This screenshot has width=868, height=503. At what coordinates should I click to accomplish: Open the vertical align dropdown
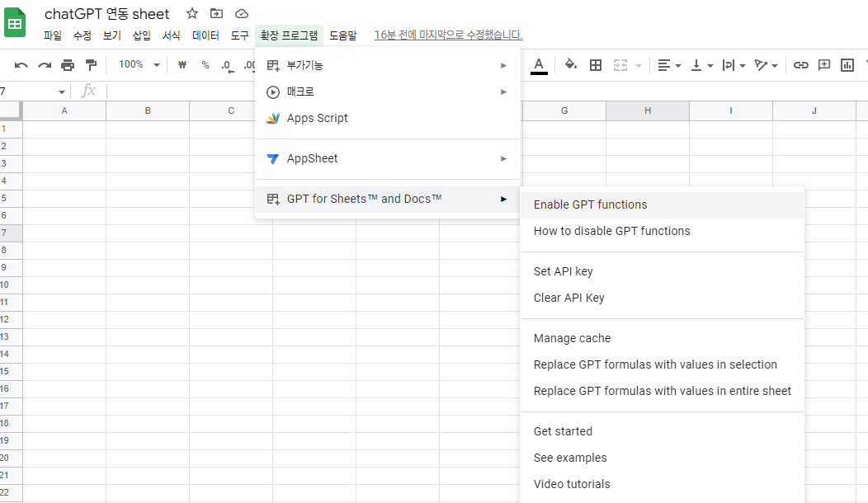point(702,65)
